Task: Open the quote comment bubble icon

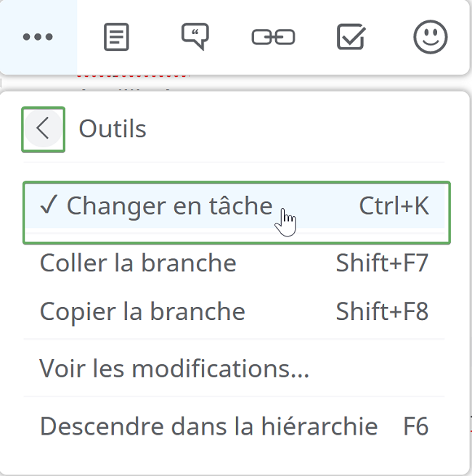Action: [195, 36]
